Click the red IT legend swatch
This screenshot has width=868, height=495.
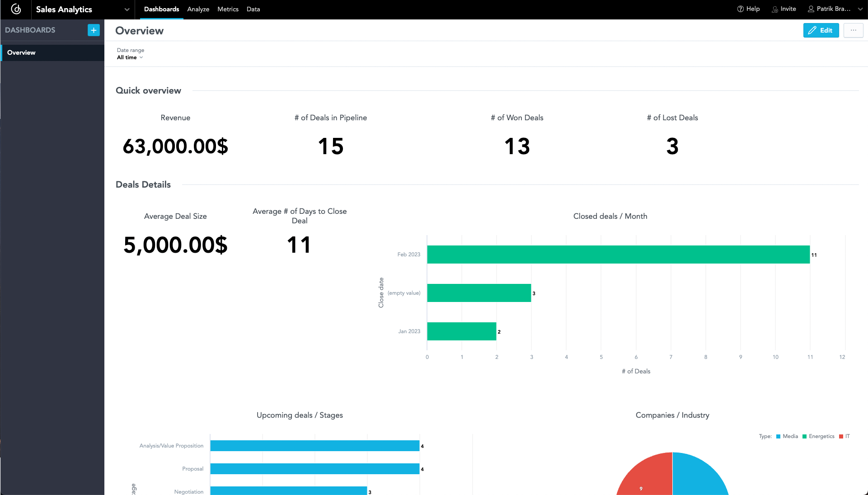click(842, 436)
